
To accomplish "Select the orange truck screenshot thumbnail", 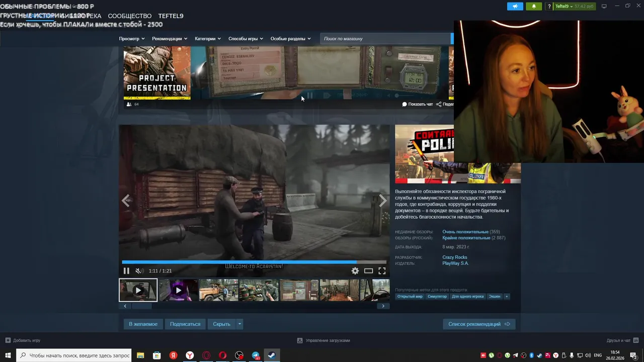I will tap(218, 290).
